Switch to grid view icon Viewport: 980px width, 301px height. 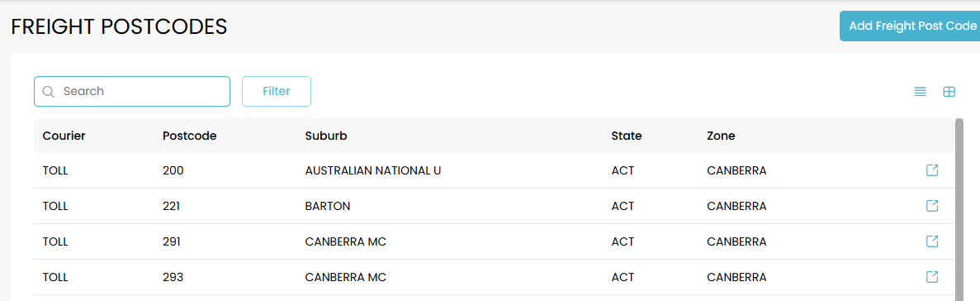(x=949, y=92)
